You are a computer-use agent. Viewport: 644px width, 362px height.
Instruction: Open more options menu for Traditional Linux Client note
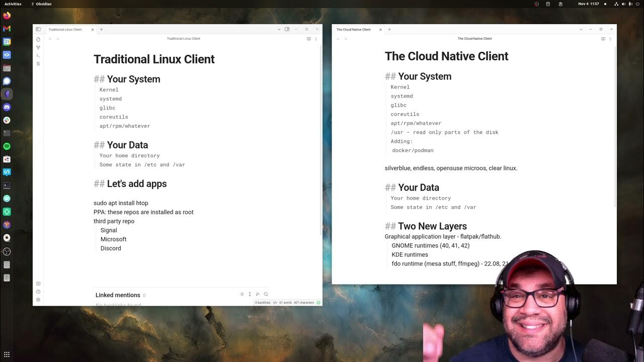(x=316, y=39)
